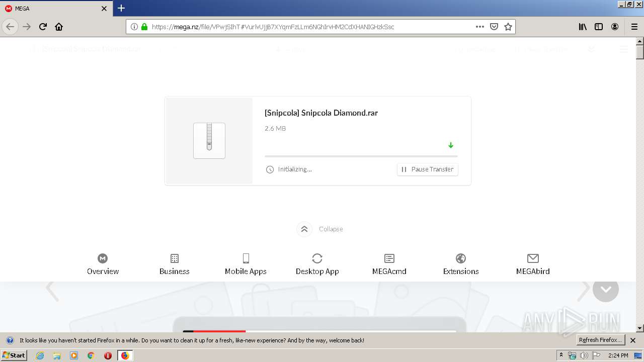Open Firefox Library view
Screen dimensions: 644x362
pyautogui.click(x=583, y=27)
